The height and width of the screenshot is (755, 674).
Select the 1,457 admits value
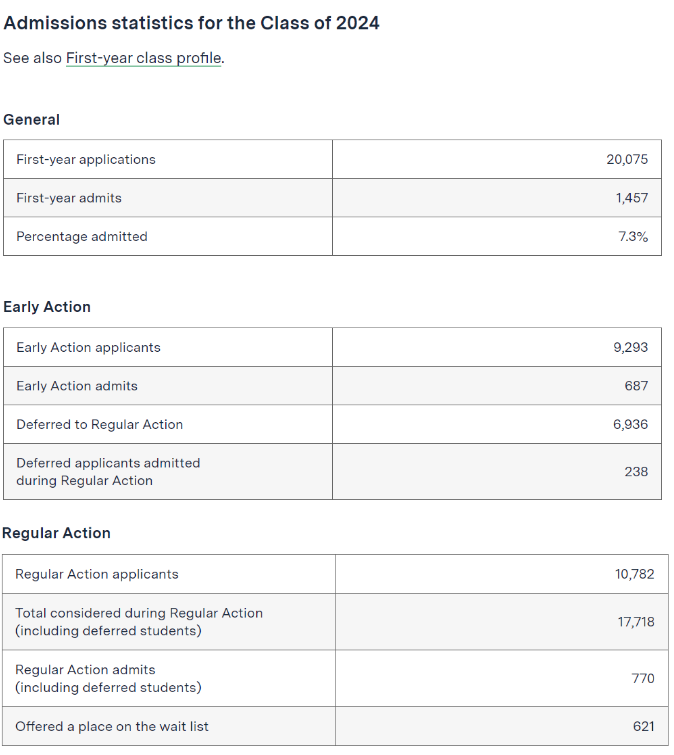coord(632,198)
